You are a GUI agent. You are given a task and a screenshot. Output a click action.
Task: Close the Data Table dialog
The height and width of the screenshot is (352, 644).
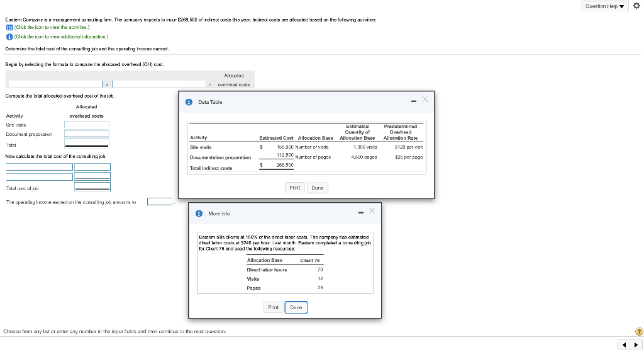pos(425,99)
